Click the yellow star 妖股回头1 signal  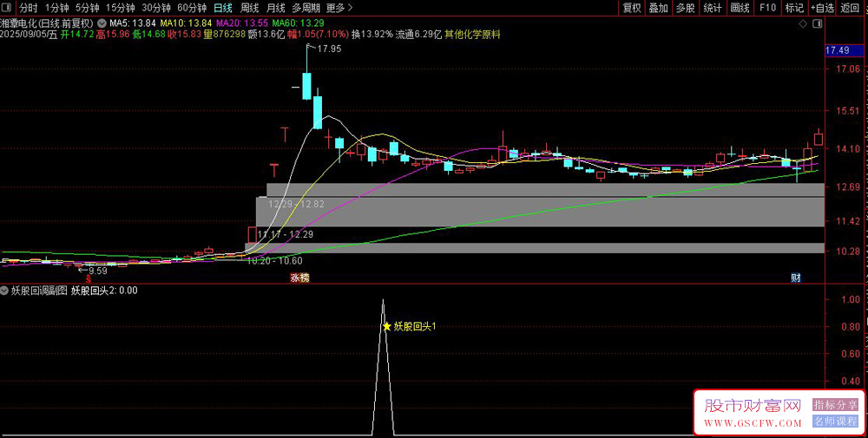tap(387, 327)
